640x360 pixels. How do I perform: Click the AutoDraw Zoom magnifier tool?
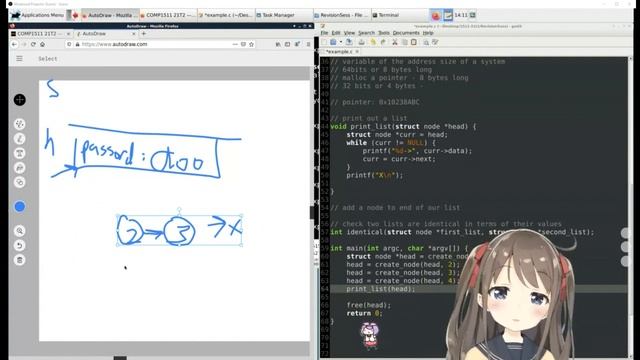pos(20,231)
